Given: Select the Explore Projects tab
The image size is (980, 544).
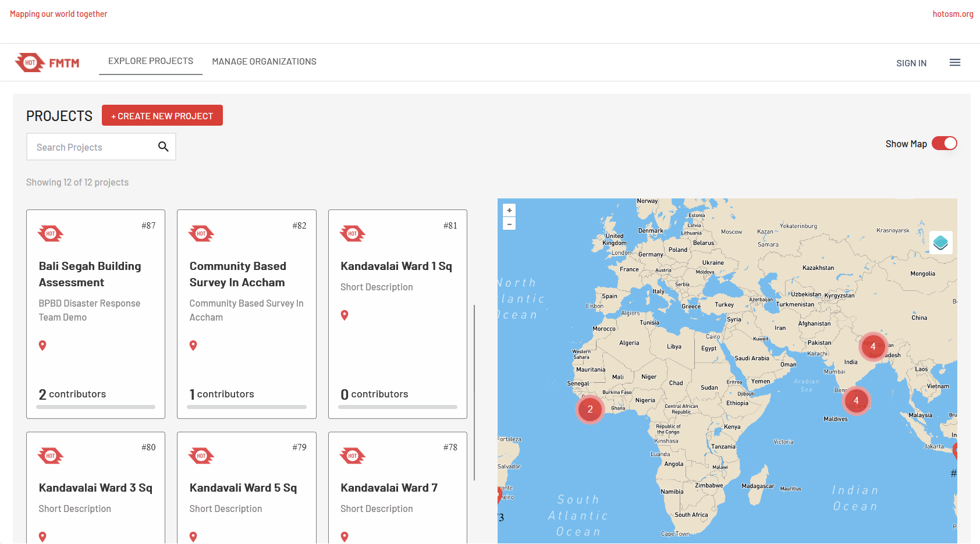Looking at the screenshot, I should (150, 61).
